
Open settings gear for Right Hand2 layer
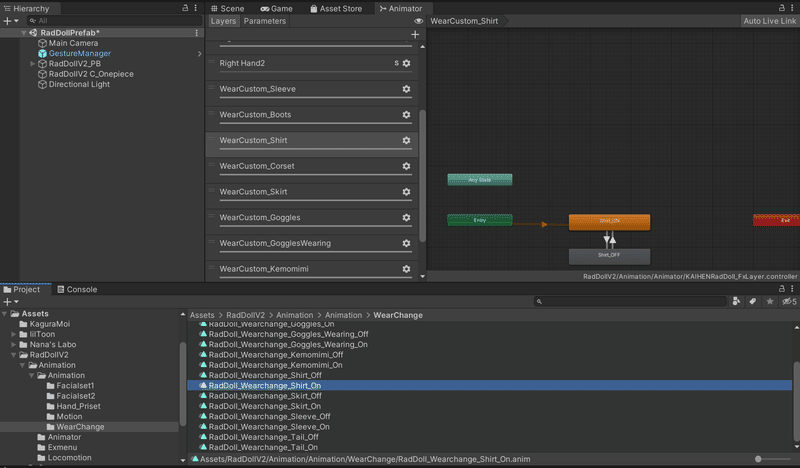pos(406,63)
